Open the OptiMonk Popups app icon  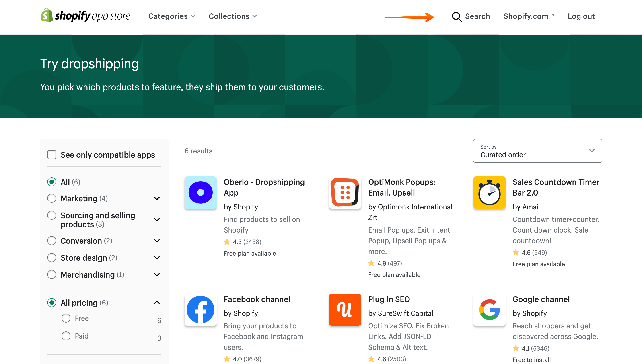pyautogui.click(x=345, y=192)
